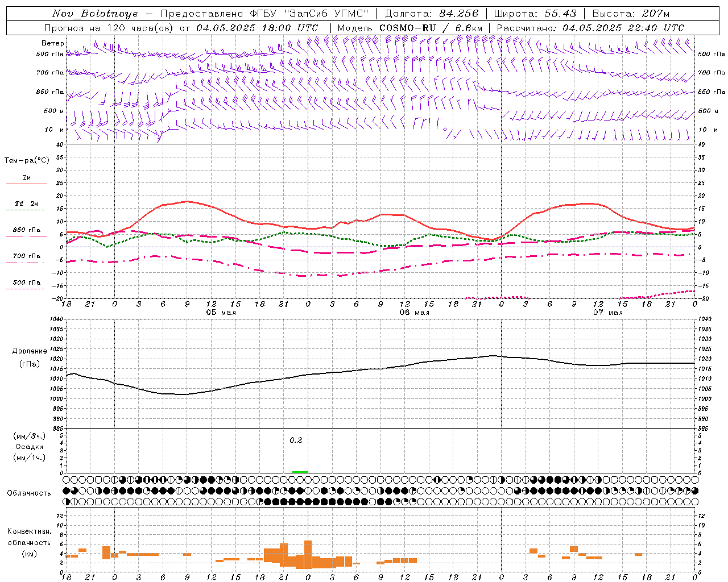Click the tallest orange convective cloud bar
This screenshot has width=728, height=582.
click(308, 554)
